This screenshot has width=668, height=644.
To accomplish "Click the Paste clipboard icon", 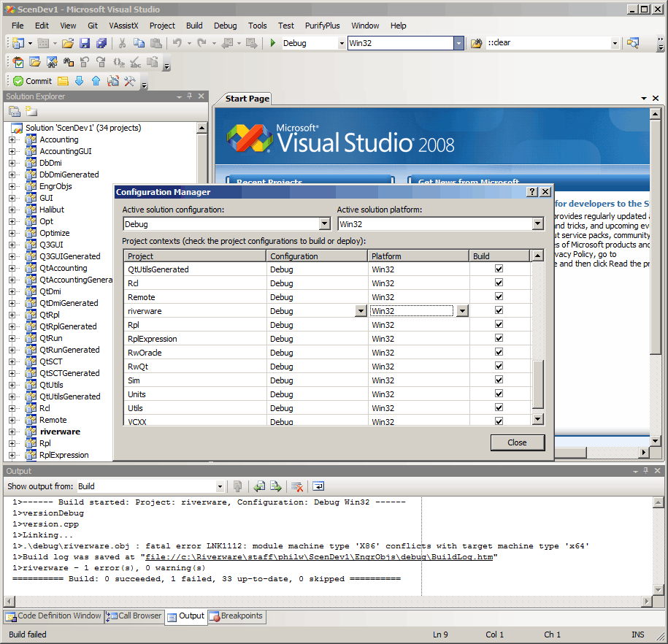I will click(x=156, y=43).
